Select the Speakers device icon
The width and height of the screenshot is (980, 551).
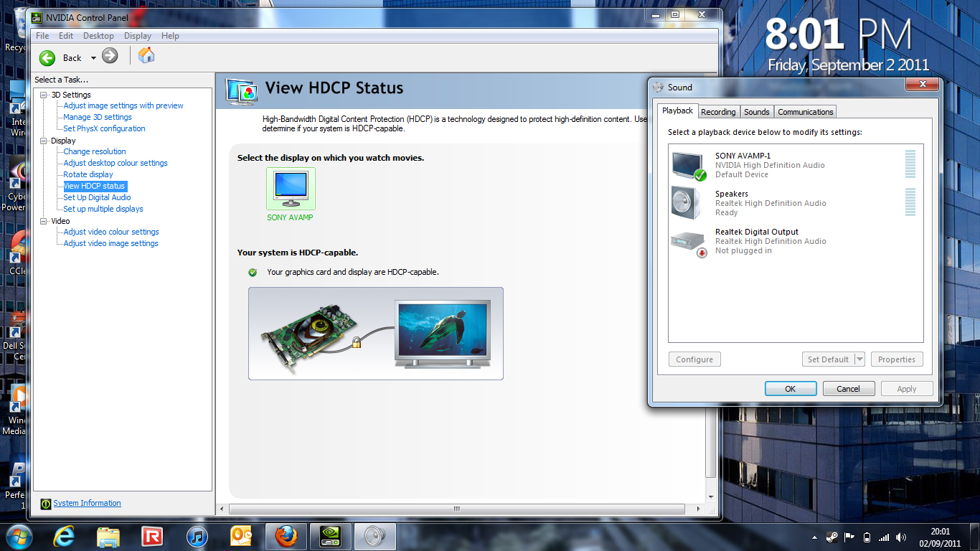[x=685, y=203]
